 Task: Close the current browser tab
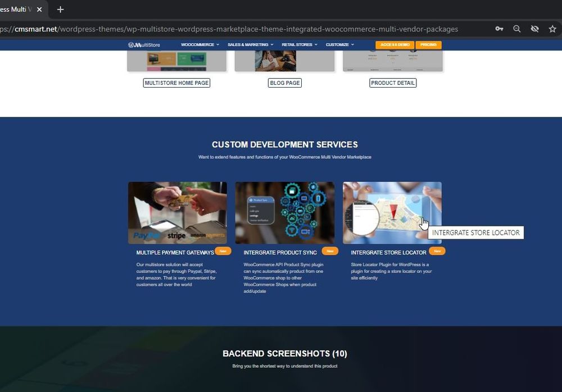pos(39,10)
